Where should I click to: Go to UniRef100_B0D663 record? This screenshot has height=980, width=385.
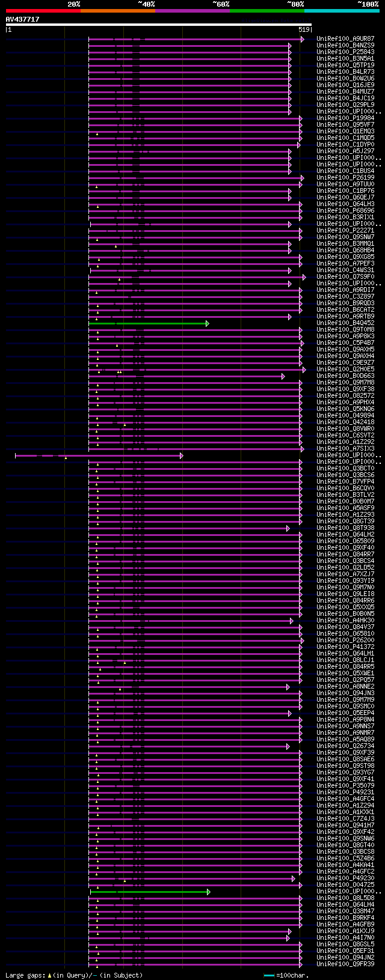coord(345,376)
